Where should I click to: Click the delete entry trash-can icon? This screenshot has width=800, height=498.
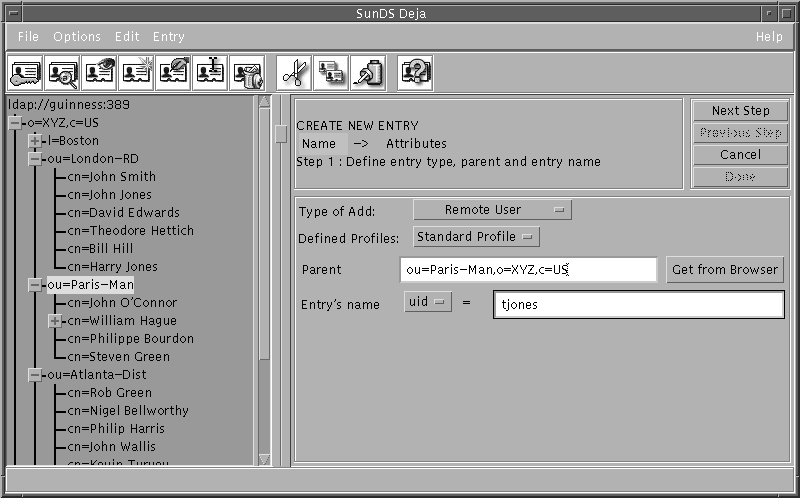click(247, 73)
